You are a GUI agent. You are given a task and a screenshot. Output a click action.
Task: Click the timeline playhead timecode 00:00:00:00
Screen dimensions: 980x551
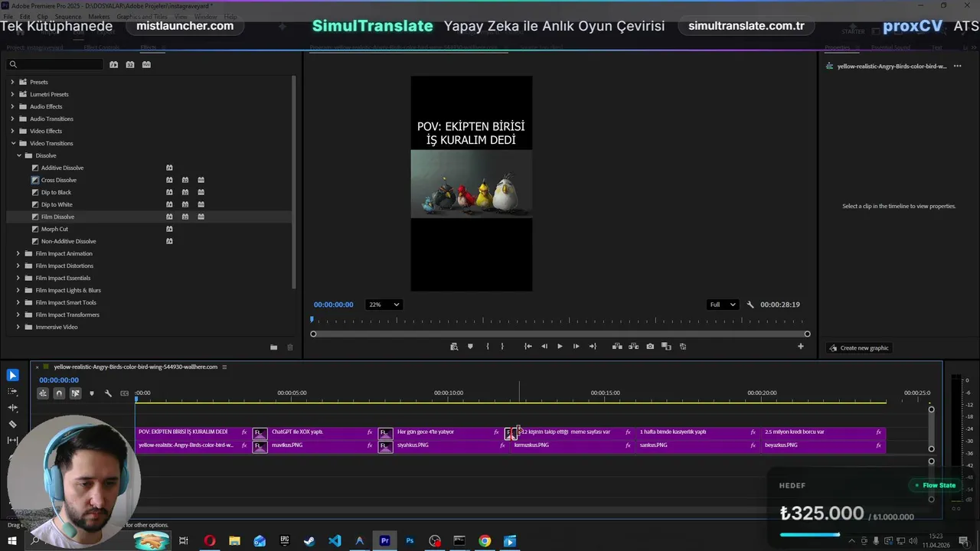(x=59, y=380)
